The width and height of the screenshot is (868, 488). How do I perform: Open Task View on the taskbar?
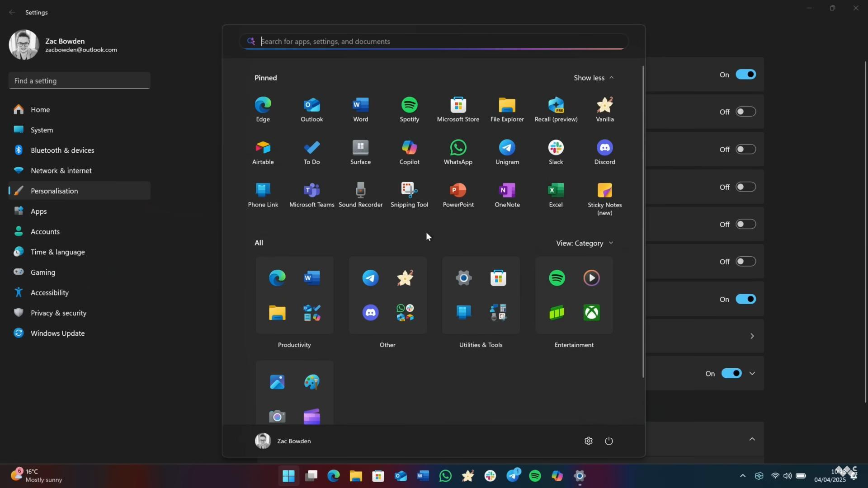click(x=311, y=476)
